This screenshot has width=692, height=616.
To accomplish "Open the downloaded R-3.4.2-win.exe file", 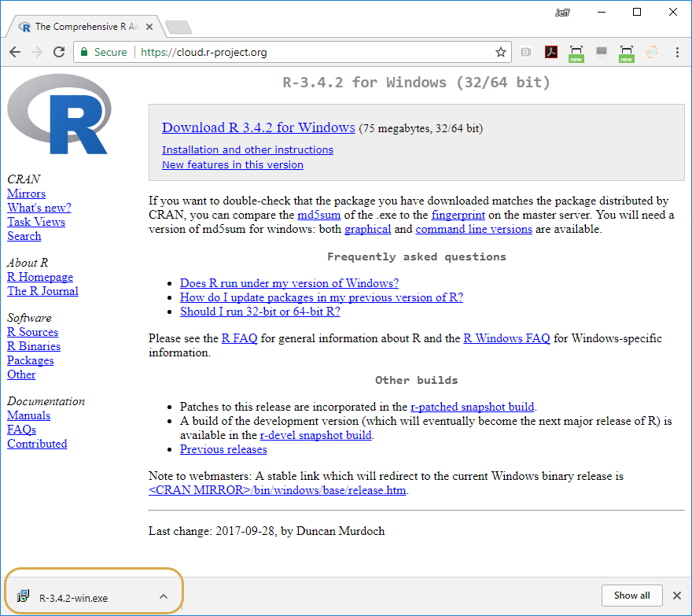I will 72,597.
